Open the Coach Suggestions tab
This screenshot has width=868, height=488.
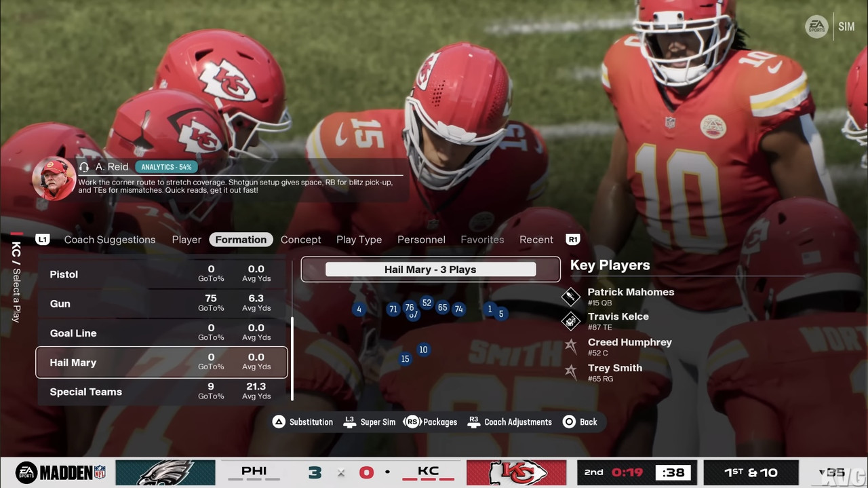coord(110,240)
